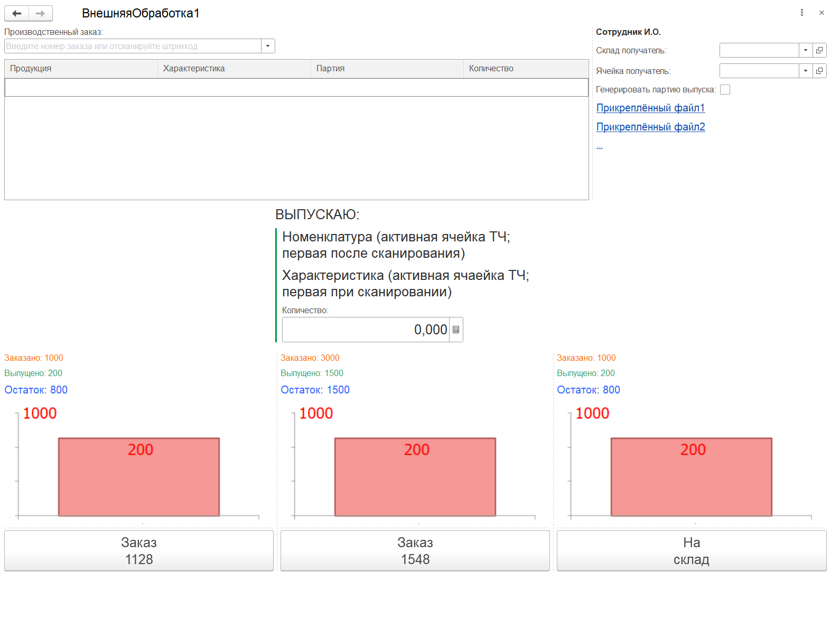Close the ВнешняяОбработка1 form

click(x=822, y=13)
